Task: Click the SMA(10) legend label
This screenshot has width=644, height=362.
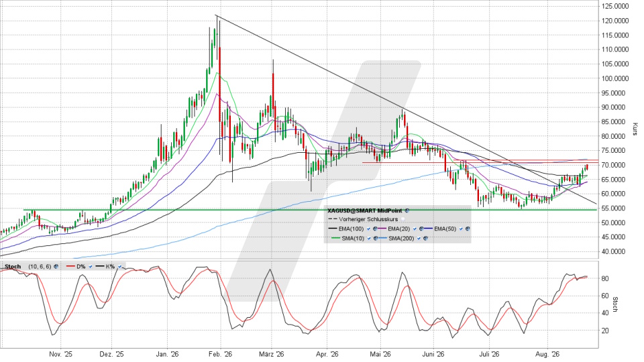Action: 353,239
